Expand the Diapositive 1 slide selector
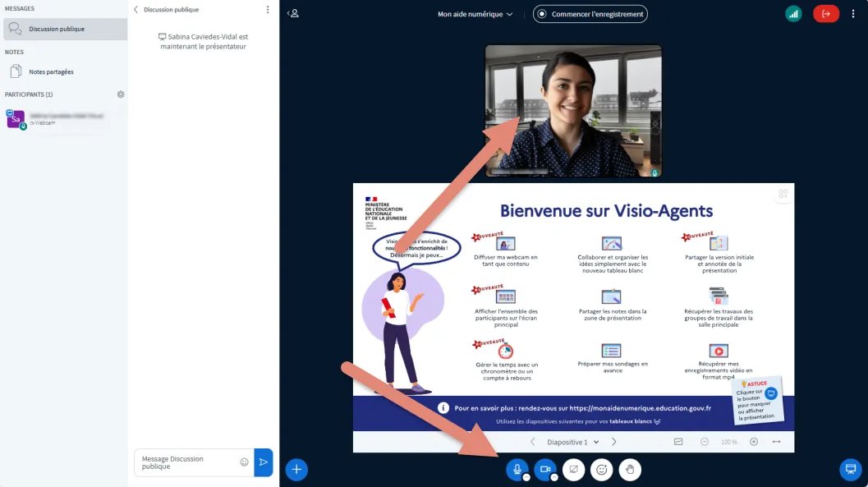Screen dimensions: 868x487 572,442
